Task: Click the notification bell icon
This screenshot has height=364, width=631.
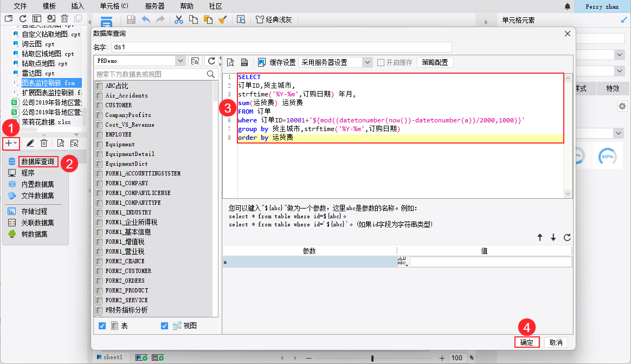Action: pos(568,6)
